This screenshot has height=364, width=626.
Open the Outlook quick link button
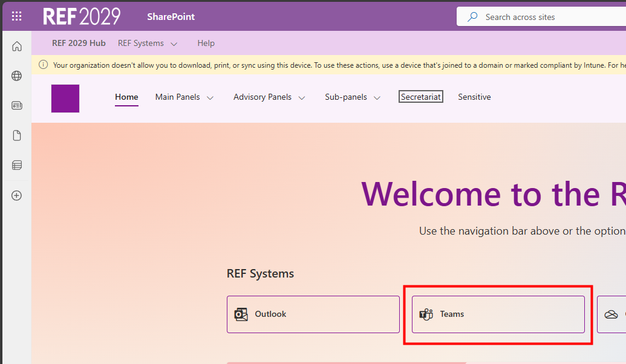(313, 314)
